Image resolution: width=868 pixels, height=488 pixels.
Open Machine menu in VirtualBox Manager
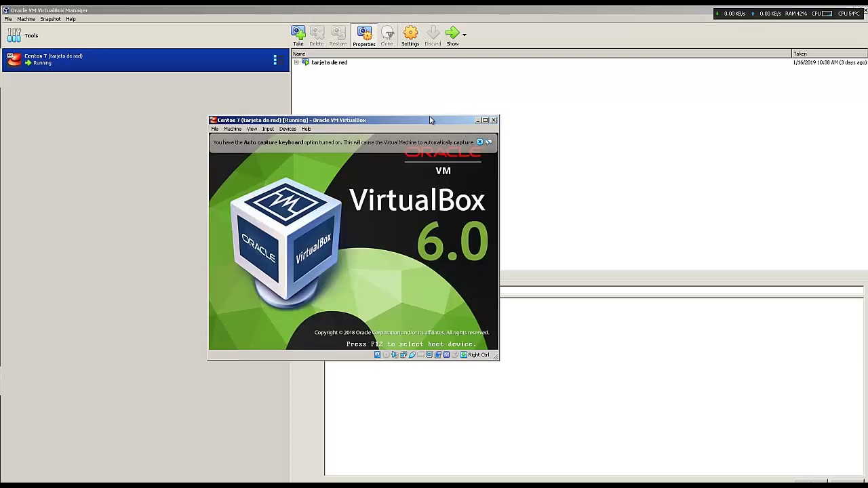(x=26, y=19)
